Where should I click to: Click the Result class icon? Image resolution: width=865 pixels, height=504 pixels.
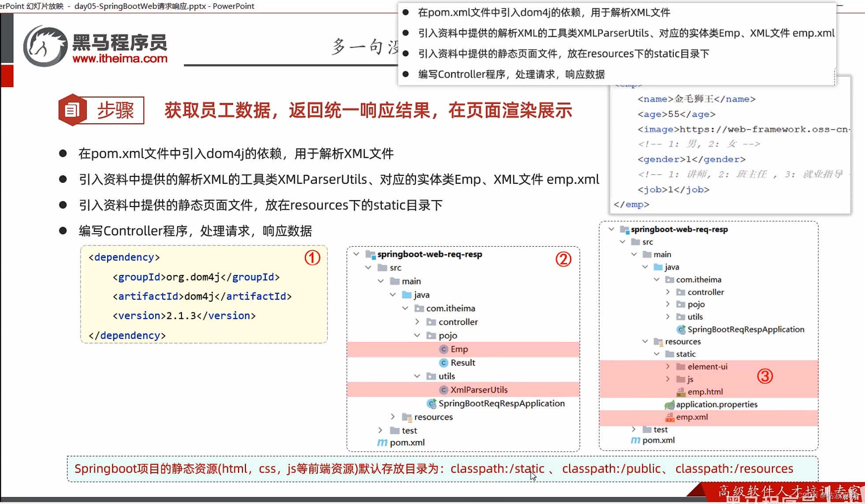(x=444, y=363)
